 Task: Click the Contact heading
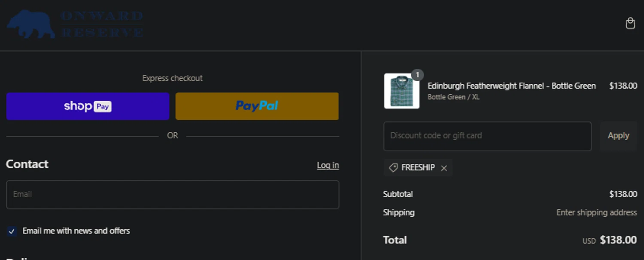[x=27, y=164]
